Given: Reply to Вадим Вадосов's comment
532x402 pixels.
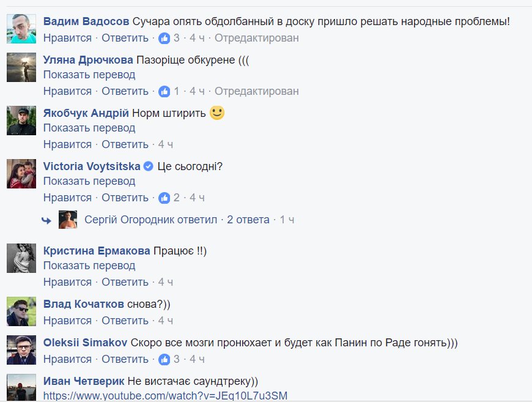Looking at the screenshot, I should coord(125,38).
